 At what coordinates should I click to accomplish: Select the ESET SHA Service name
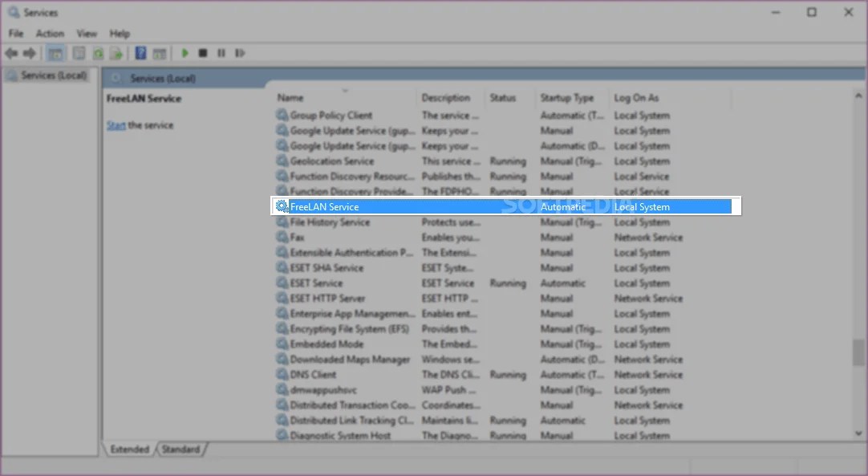327,267
